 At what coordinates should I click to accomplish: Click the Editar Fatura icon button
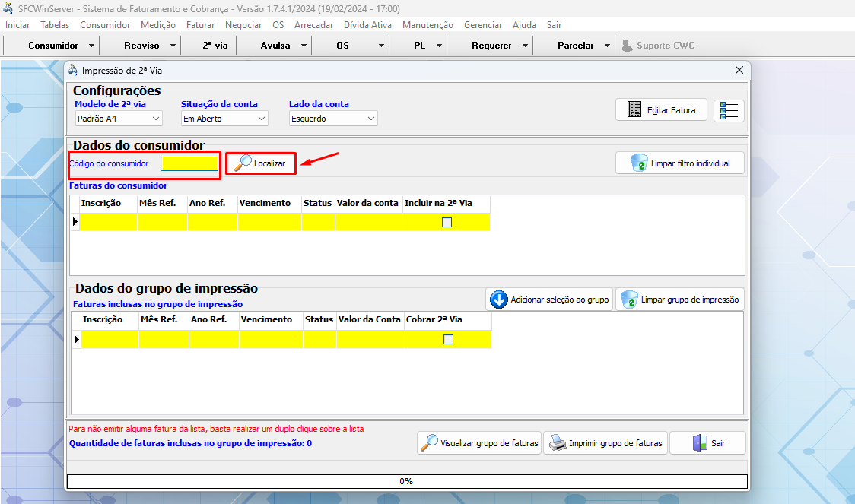[634, 110]
